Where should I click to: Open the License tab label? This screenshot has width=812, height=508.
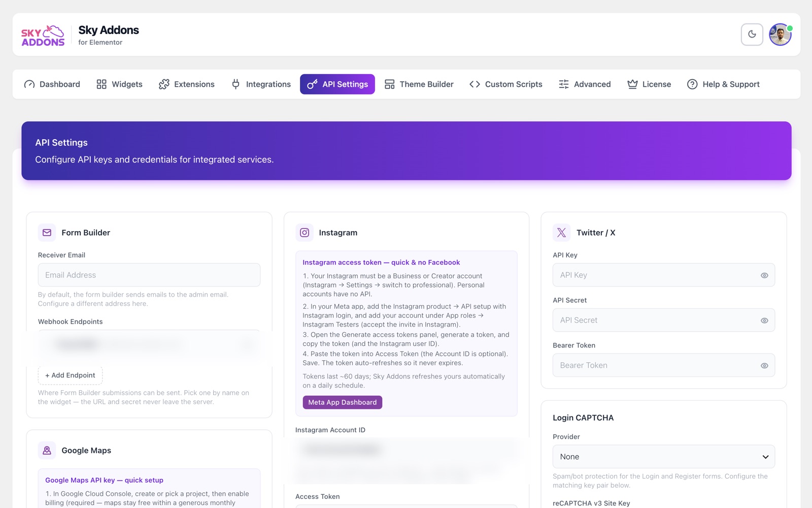[x=657, y=84]
